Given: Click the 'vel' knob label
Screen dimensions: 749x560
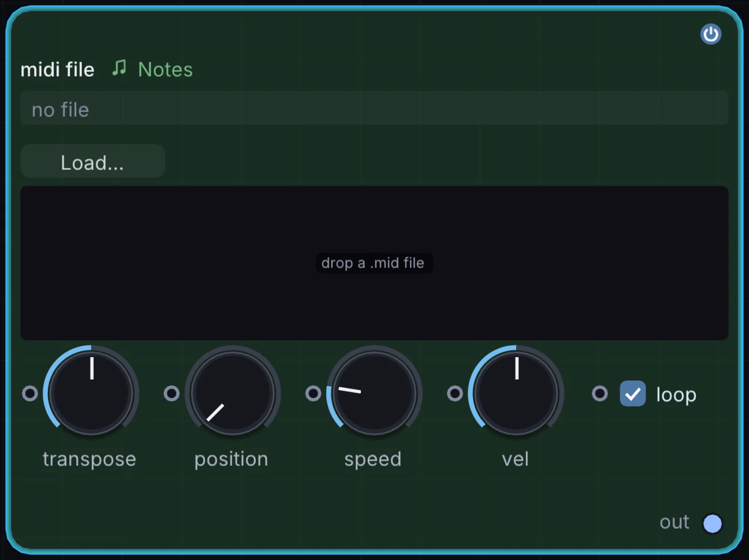Looking at the screenshot, I should coord(515,459).
